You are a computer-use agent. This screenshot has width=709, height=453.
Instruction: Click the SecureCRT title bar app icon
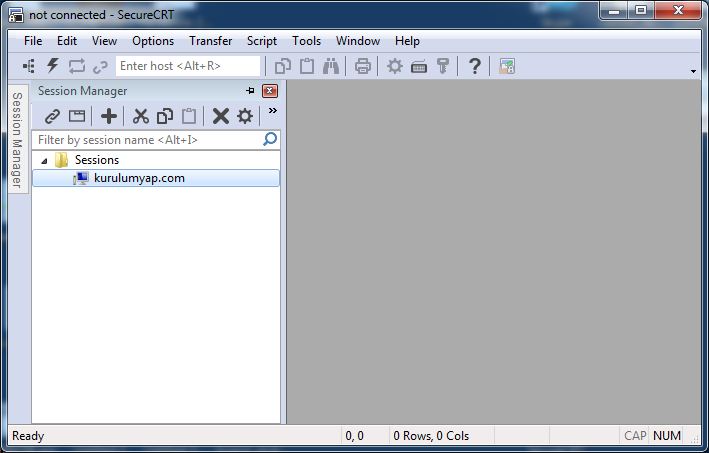pos(16,15)
